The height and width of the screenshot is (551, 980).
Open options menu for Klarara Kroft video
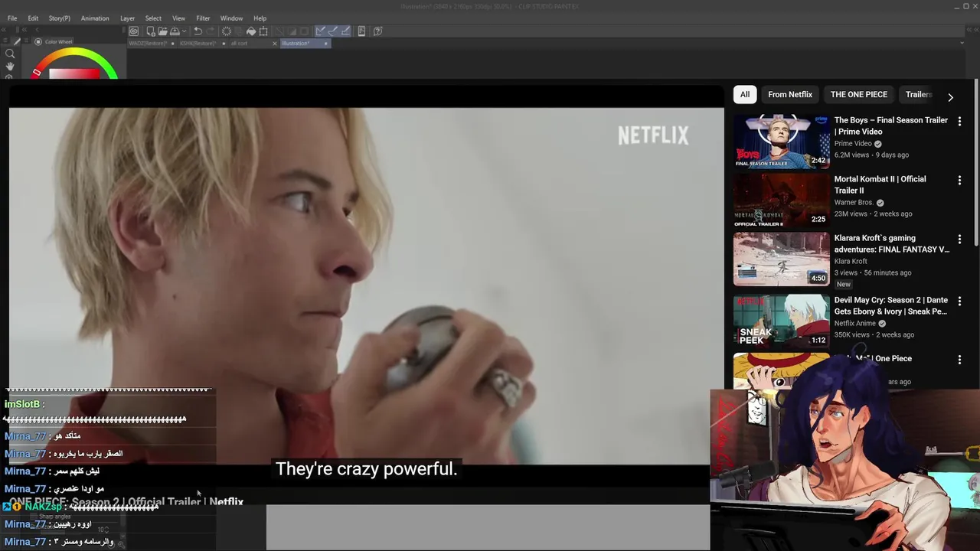click(959, 240)
